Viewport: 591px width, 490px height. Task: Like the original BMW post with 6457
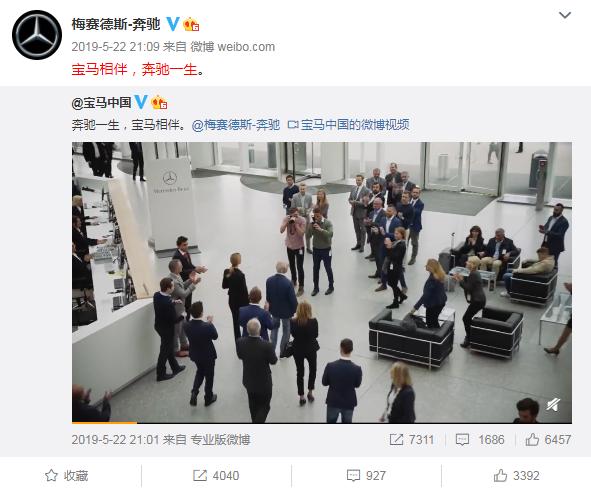[548, 439]
